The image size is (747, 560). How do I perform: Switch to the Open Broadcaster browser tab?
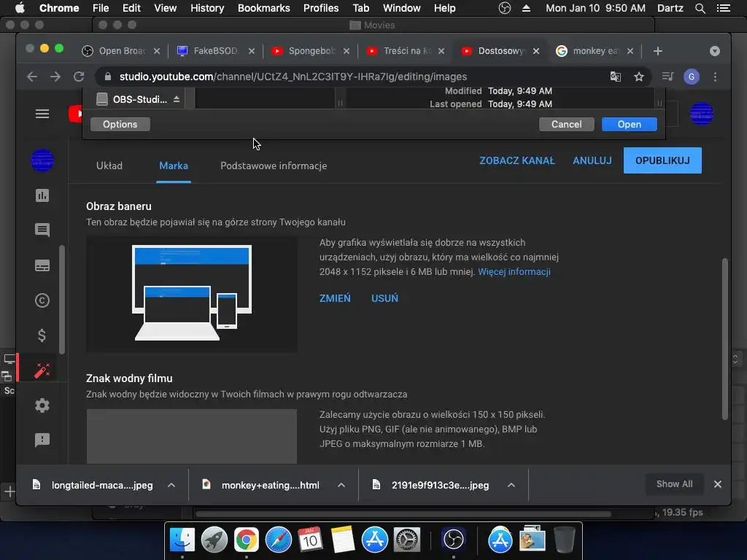(x=122, y=51)
